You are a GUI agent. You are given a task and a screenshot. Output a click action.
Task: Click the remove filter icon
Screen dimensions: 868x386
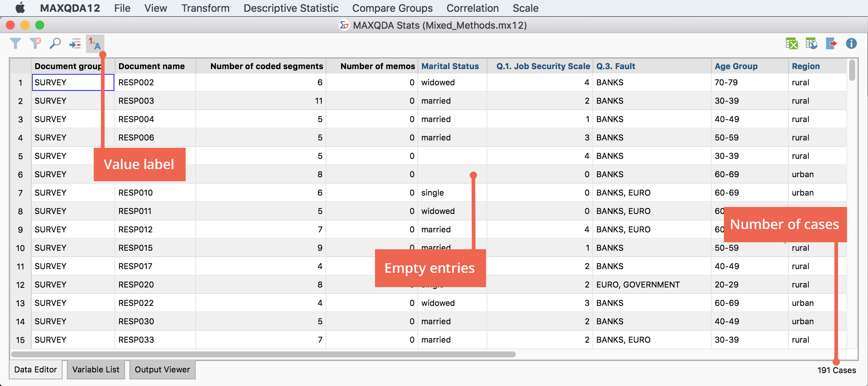tap(35, 44)
